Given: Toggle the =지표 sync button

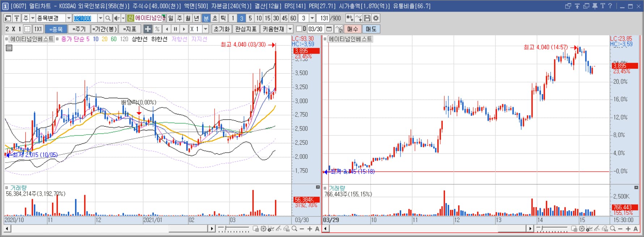Looking at the screenshot, I should tap(130, 29).
